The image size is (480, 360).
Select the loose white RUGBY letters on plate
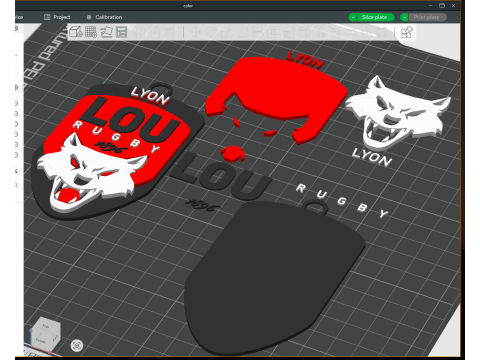tap(342, 200)
